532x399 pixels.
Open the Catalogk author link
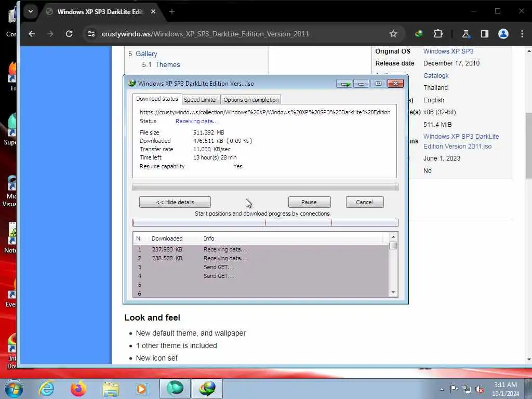(436, 76)
